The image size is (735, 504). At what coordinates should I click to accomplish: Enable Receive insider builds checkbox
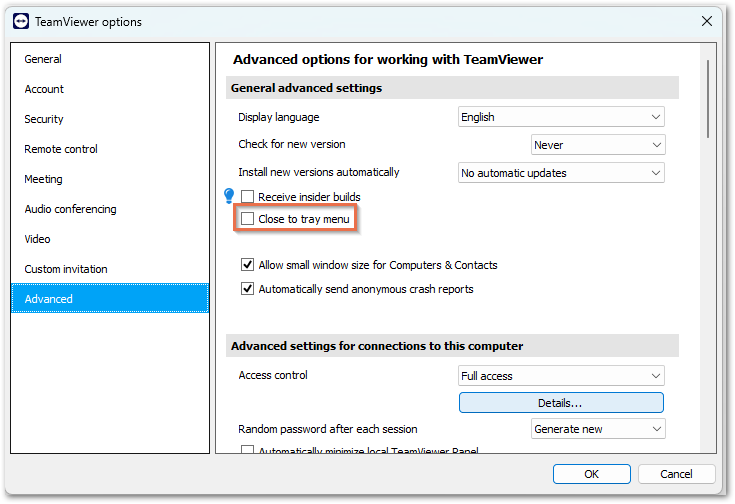point(248,196)
